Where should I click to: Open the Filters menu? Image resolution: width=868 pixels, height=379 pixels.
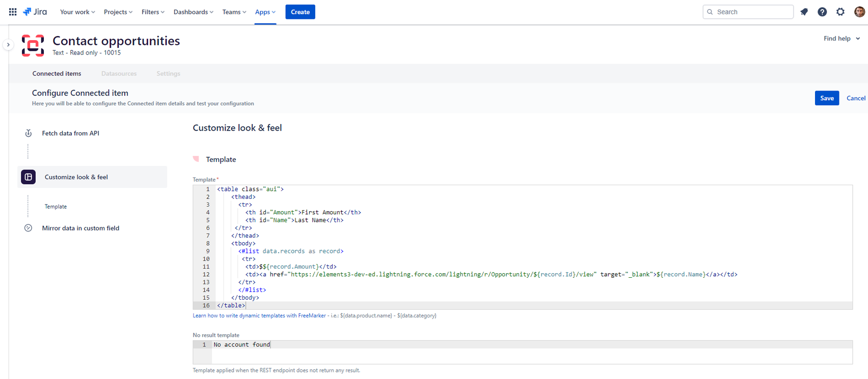click(x=153, y=12)
